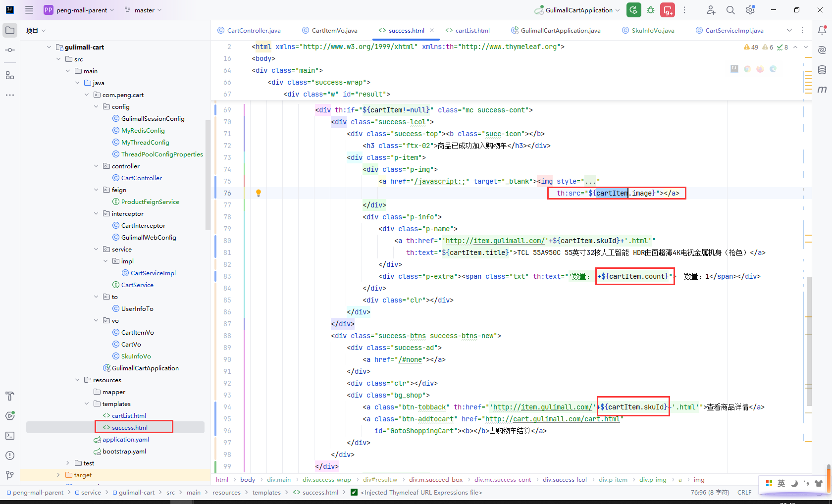Open AI Assistant spiral icon
832x504 pixels.
click(x=822, y=50)
